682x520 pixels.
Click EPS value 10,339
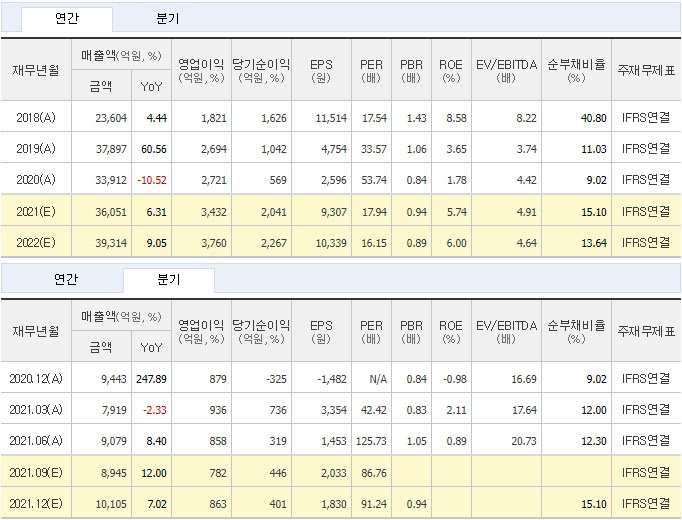[x=331, y=243]
